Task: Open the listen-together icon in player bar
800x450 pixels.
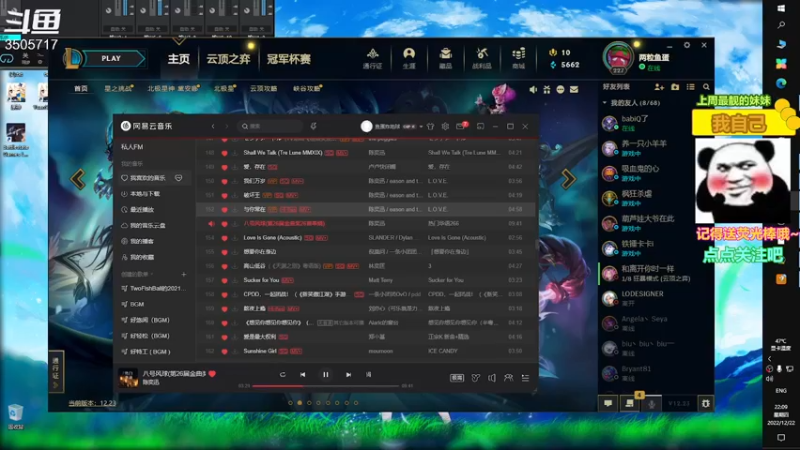Action: pos(509,378)
